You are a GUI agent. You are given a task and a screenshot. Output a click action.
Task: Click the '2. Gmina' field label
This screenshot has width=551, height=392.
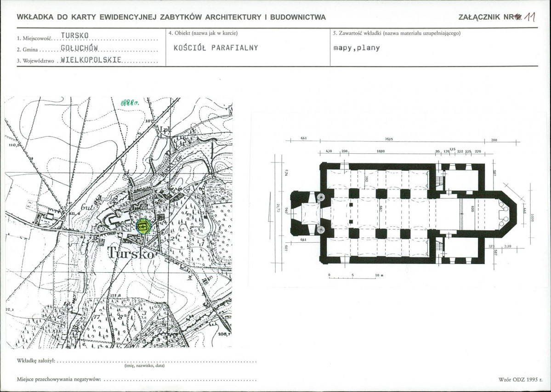pos(28,50)
